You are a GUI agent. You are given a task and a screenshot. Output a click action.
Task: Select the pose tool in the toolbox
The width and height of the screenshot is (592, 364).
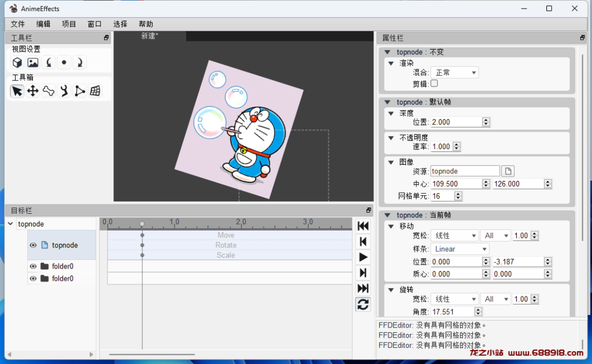pyautogui.click(x=64, y=91)
